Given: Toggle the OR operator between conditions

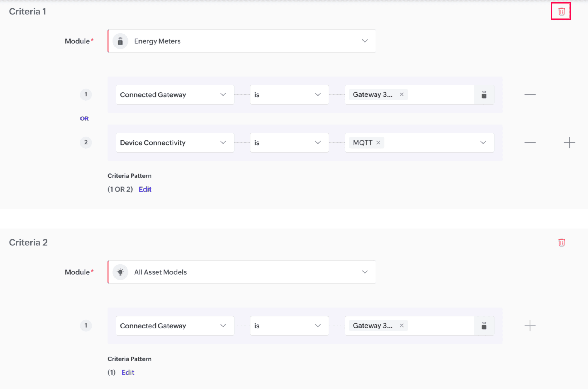Looking at the screenshot, I should (x=84, y=118).
